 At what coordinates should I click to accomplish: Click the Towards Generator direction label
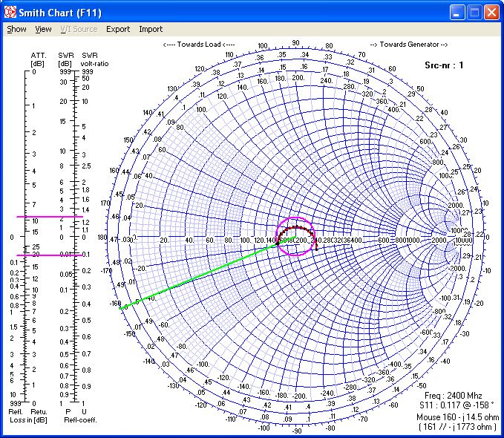coord(409,45)
